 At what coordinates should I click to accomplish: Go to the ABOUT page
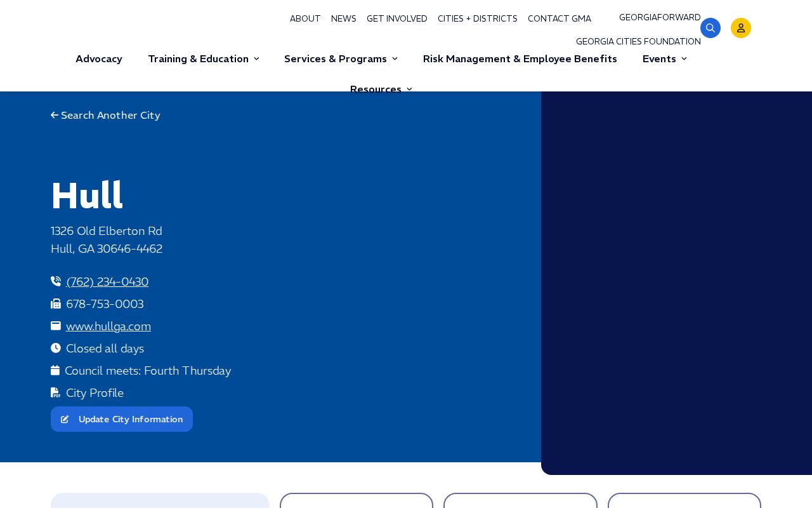(305, 19)
